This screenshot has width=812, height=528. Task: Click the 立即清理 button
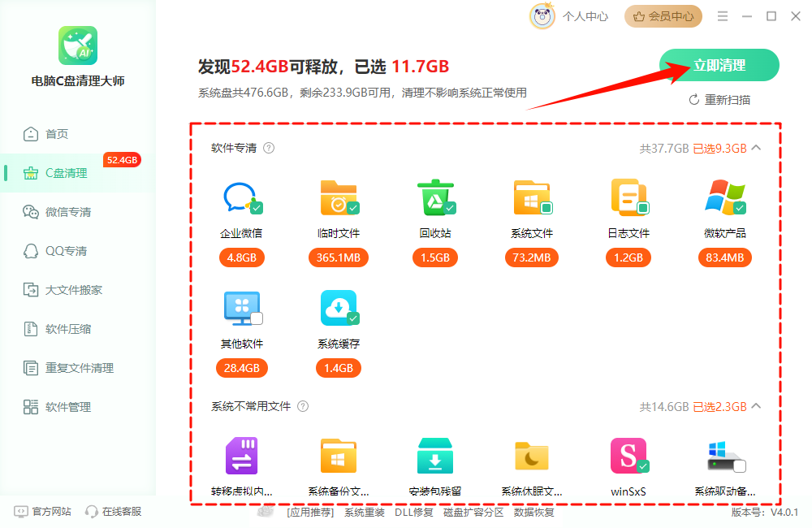point(719,64)
